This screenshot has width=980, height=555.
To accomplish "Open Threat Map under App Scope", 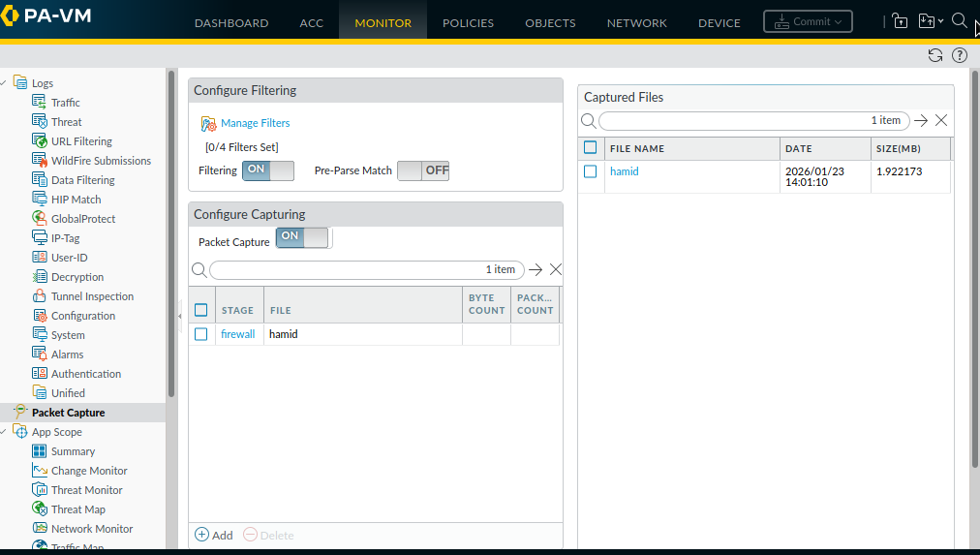I will (x=77, y=509).
